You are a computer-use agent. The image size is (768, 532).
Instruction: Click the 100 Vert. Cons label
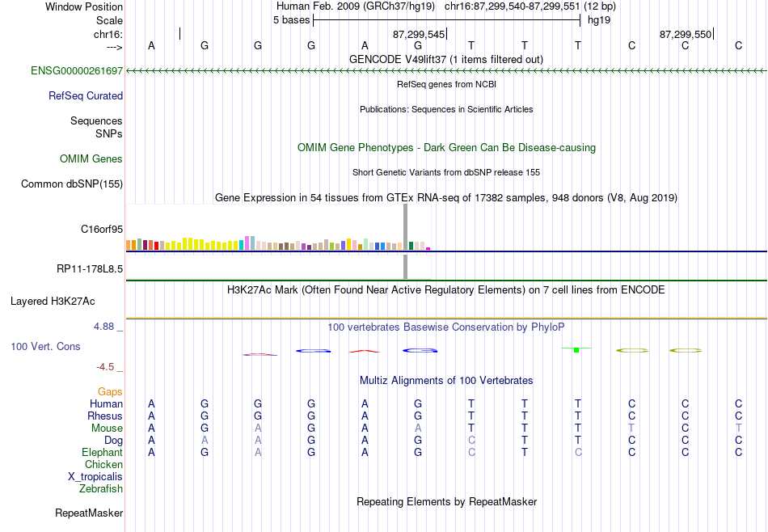pos(45,346)
